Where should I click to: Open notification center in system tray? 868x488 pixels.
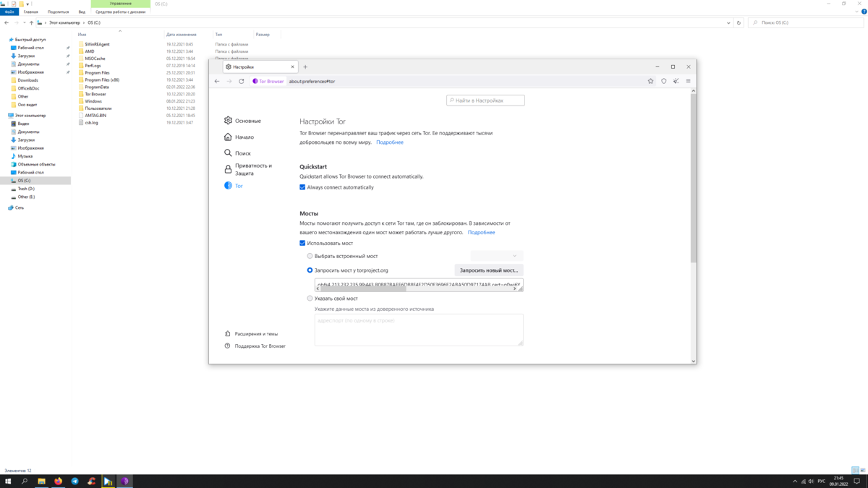pyautogui.click(x=857, y=481)
